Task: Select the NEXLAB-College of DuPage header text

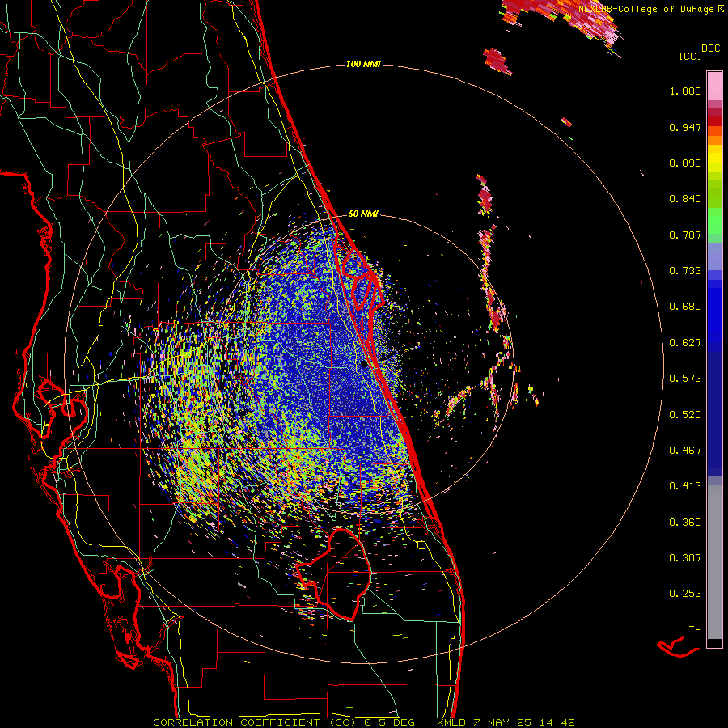Action: click(x=647, y=9)
